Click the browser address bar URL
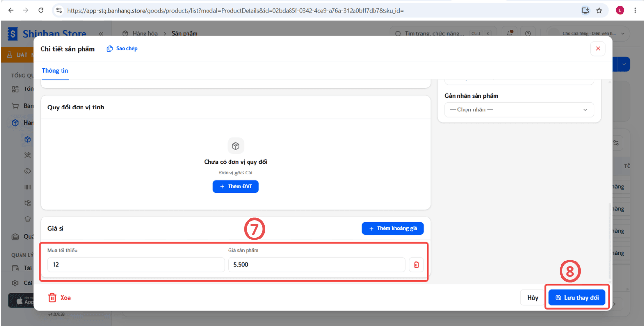This screenshot has height=326, width=644. click(235, 10)
